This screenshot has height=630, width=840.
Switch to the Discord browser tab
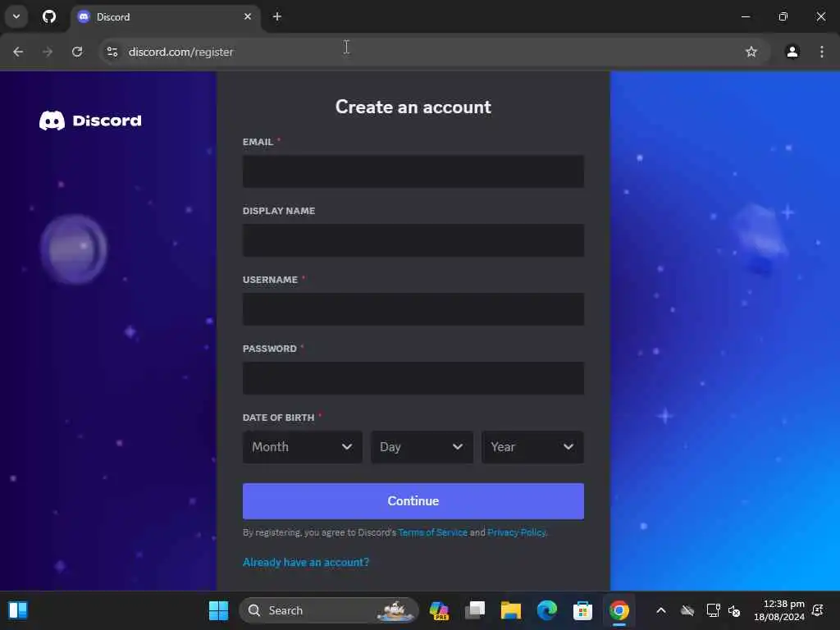pyautogui.click(x=165, y=16)
